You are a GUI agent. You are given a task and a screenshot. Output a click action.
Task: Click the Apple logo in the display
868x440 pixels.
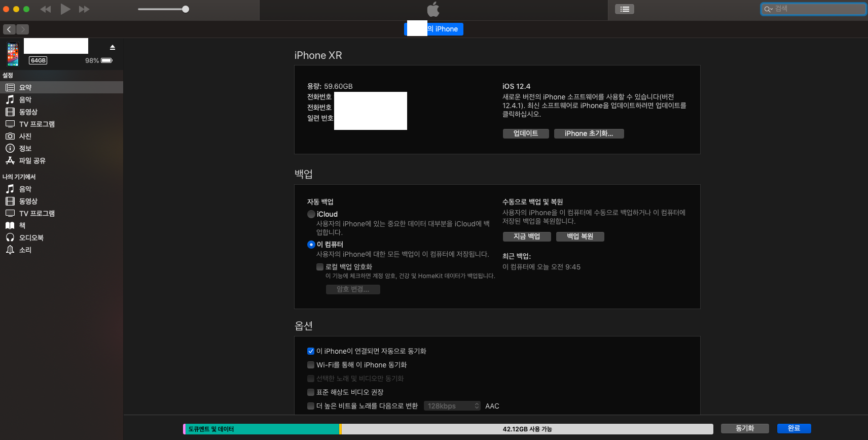[x=433, y=9]
